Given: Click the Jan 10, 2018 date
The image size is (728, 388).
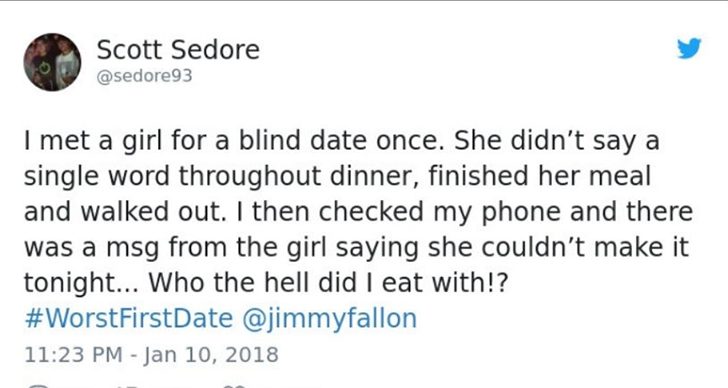Looking at the screenshot, I should click(x=211, y=355).
